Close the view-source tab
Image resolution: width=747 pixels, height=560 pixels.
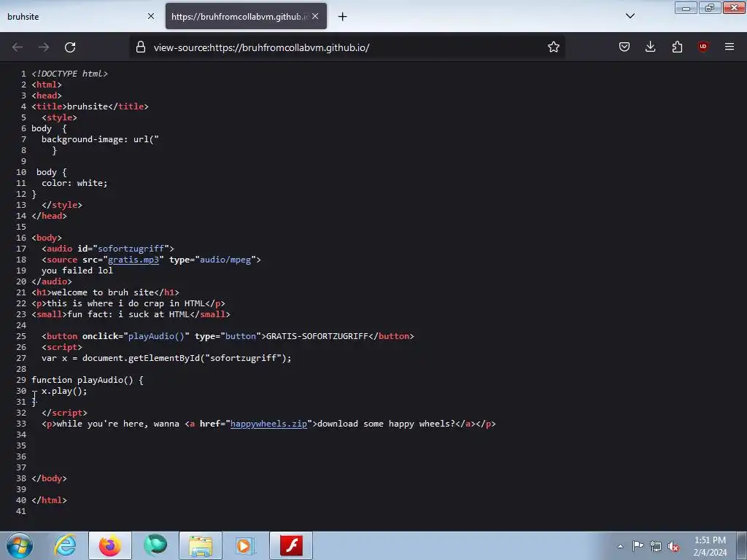[315, 16]
